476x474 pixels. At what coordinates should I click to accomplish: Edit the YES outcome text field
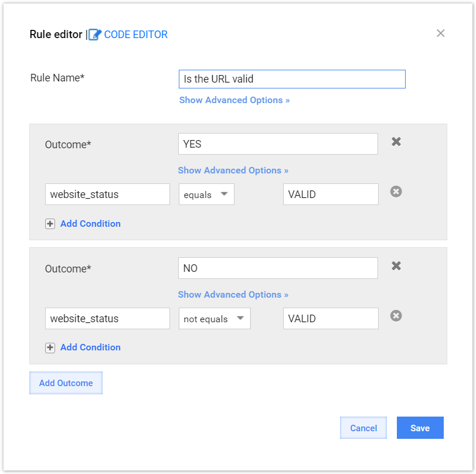[x=278, y=144]
